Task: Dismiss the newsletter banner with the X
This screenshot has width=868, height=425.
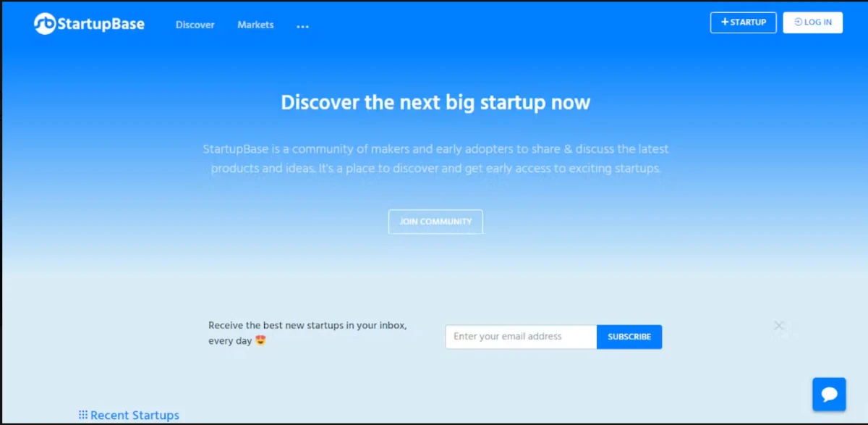Action: pyautogui.click(x=779, y=326)
